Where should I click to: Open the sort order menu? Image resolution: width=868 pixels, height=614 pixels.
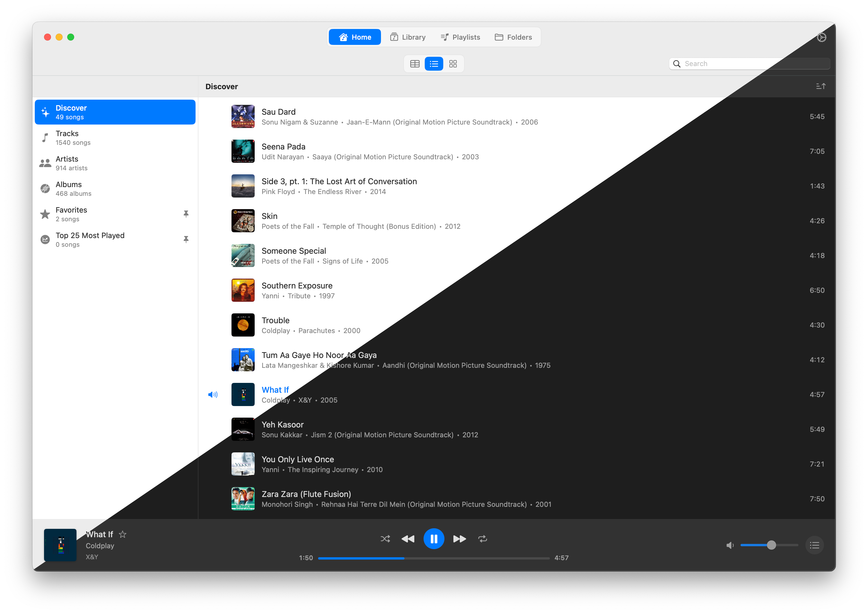[820, 86]
